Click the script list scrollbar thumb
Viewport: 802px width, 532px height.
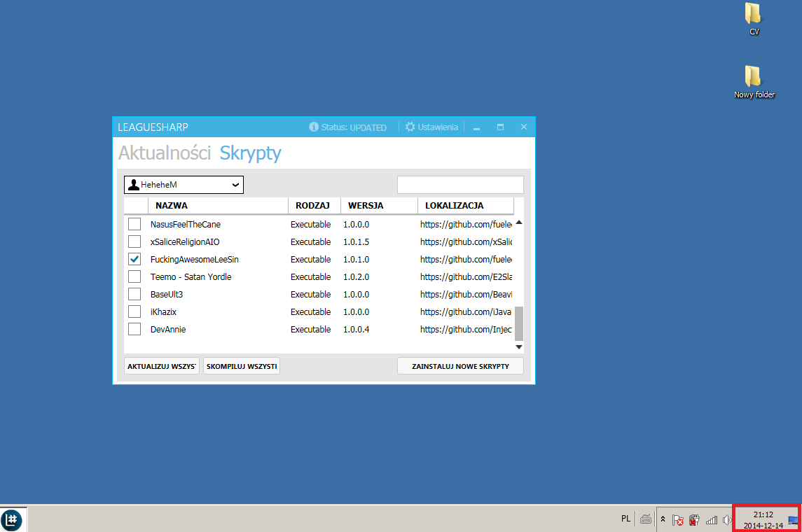pyautogui.click(x=518, y=323)
